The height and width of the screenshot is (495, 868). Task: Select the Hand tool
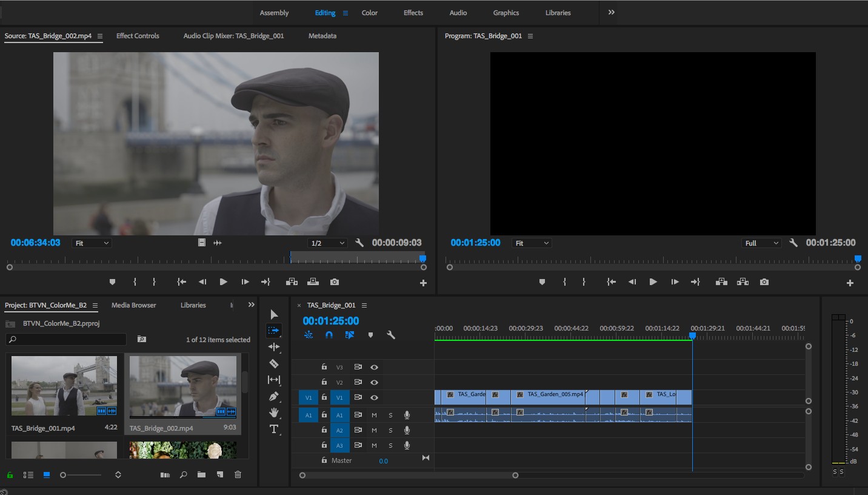point(274,412)
